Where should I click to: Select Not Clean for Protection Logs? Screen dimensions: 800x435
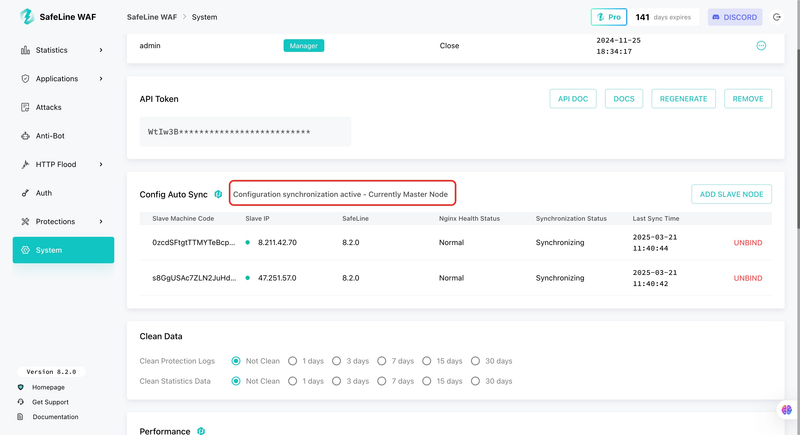click(236, 361)
